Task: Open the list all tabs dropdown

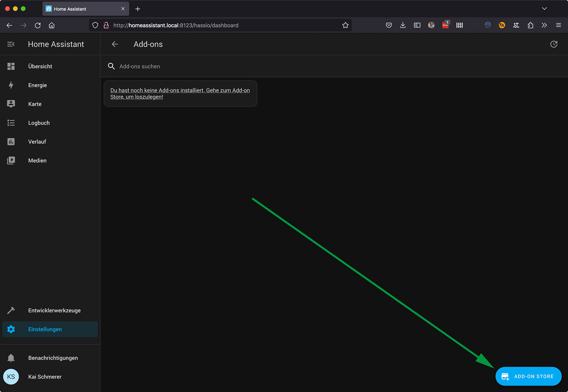Action: tap(544, 9)
